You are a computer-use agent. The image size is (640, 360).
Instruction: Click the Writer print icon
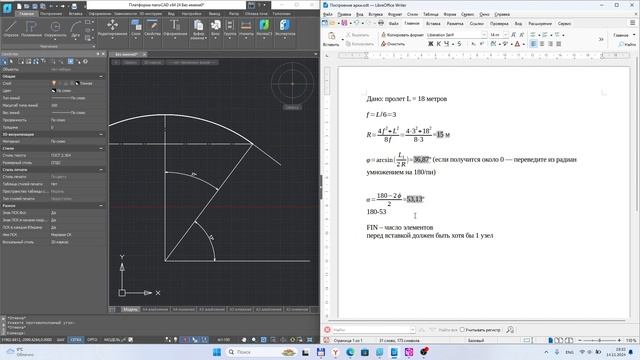coord(381,23)
